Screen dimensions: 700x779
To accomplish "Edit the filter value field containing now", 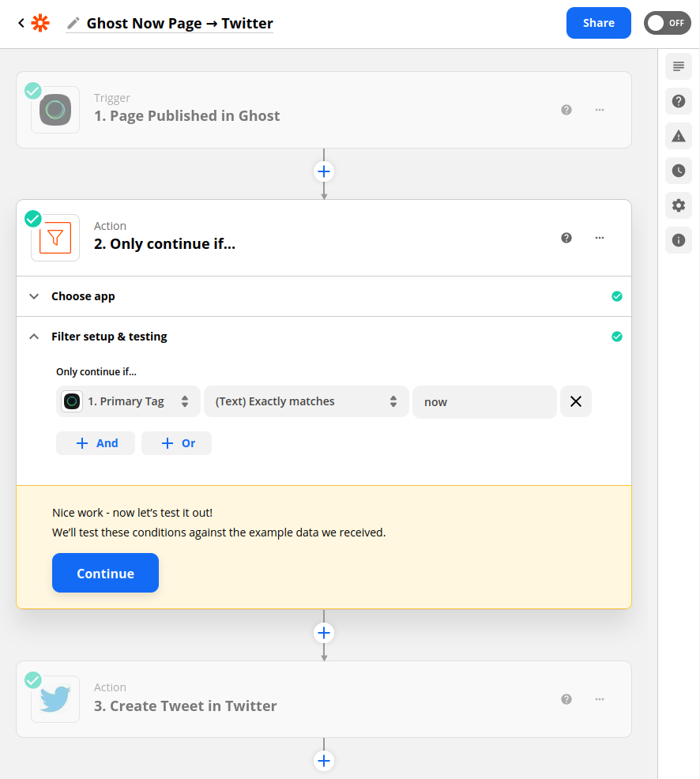I will tap(484, 402).
